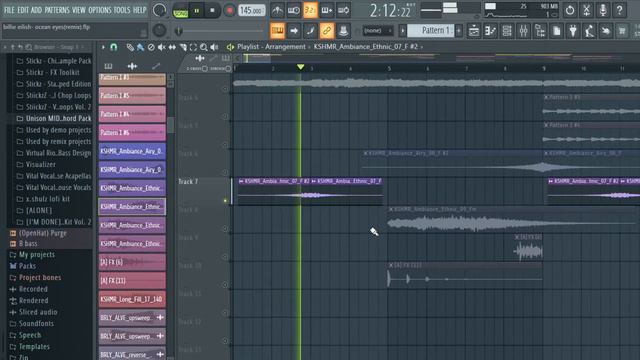
Task: Open the FILE menu
Action: 9,10
